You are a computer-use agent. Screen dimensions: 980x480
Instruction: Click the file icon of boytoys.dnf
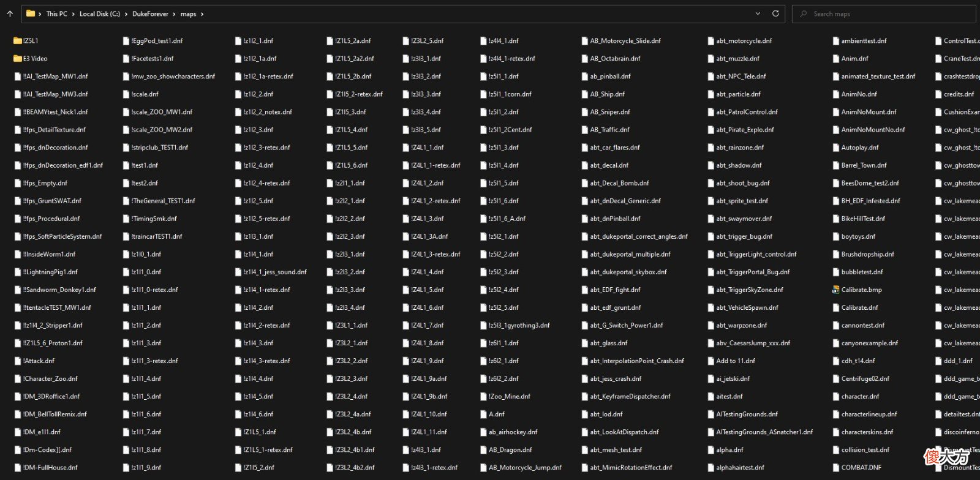[836, 236]
